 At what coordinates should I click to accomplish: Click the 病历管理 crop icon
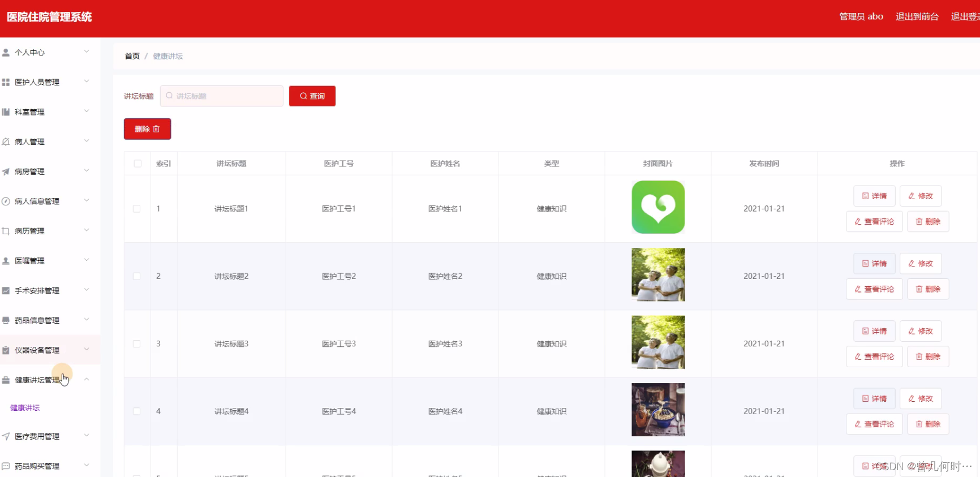[6, 231]
